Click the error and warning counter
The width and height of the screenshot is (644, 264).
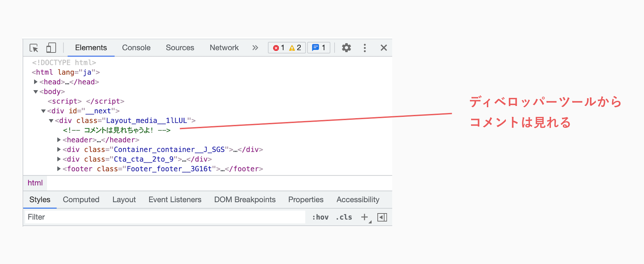287,47
